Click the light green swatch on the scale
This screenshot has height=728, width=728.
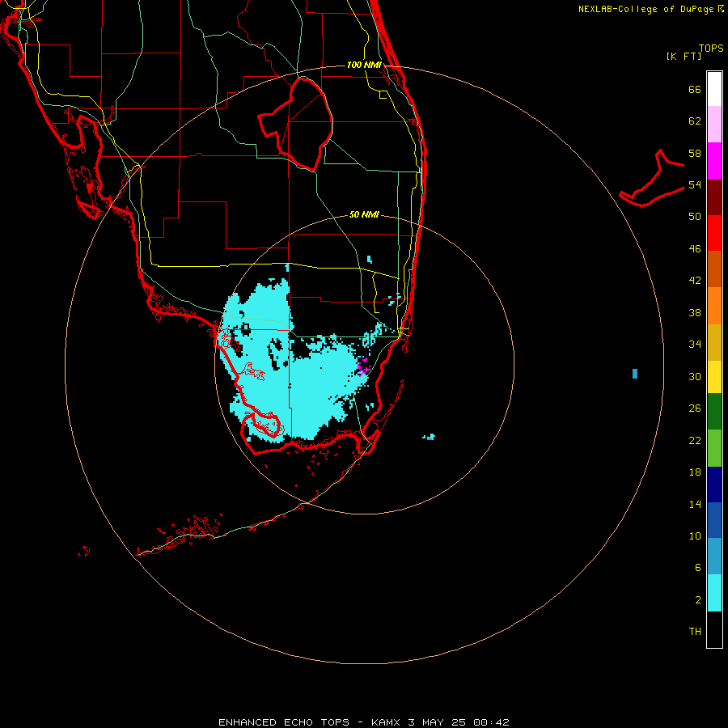[714, 448]
